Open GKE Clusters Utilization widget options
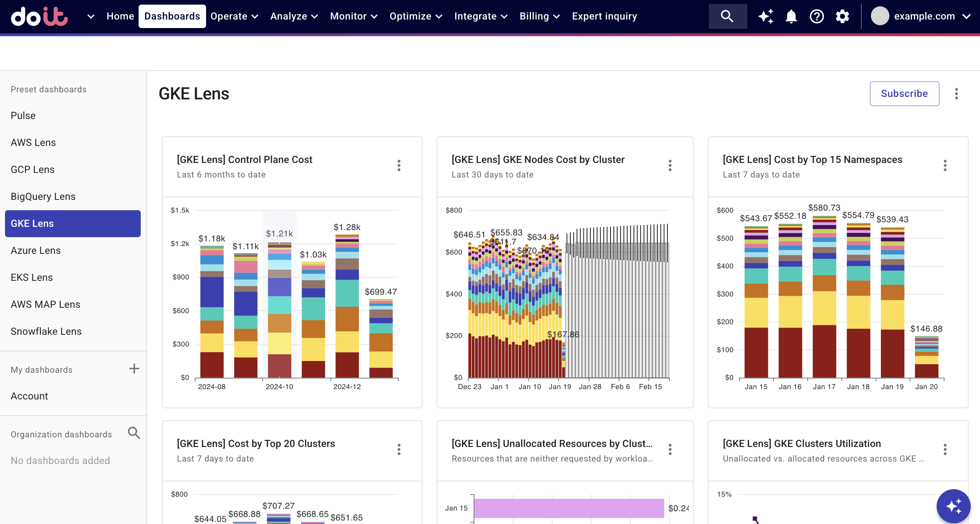Viewport: 980px width, 524px height. click(x=944, y=449)
